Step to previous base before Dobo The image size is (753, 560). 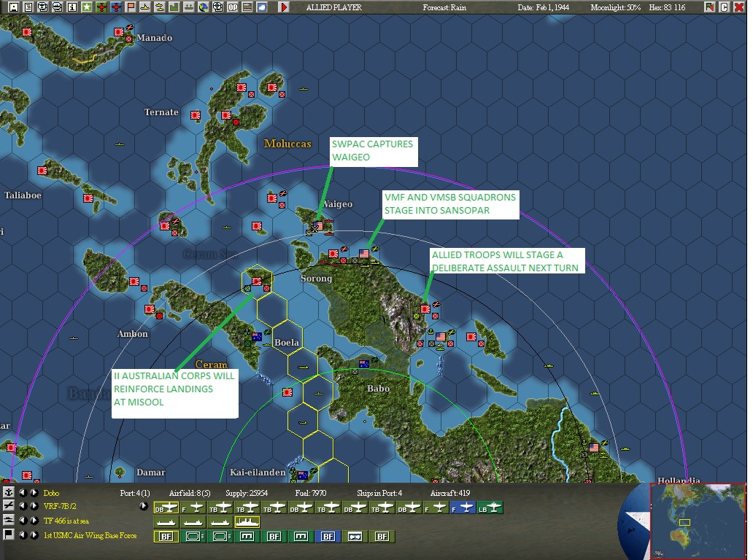pos(23,492)
